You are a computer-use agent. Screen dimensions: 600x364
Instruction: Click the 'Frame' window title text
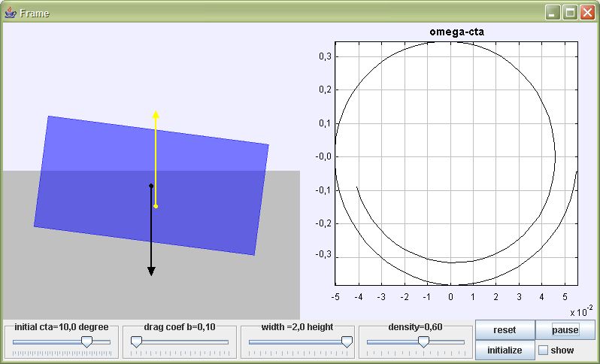(35, 14)
